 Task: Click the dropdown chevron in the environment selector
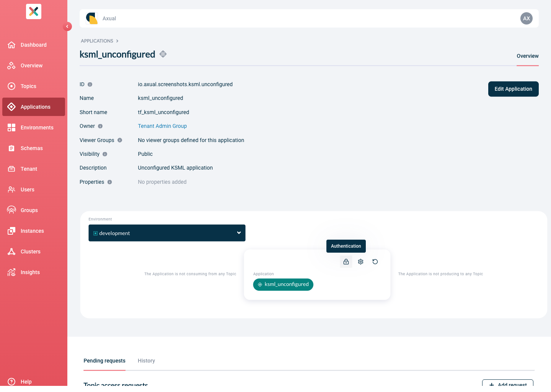coord(239,233)
